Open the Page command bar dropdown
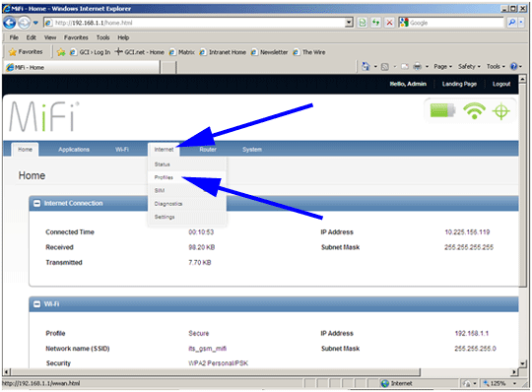This screenshot has width=532, height=392. point(442,66)
